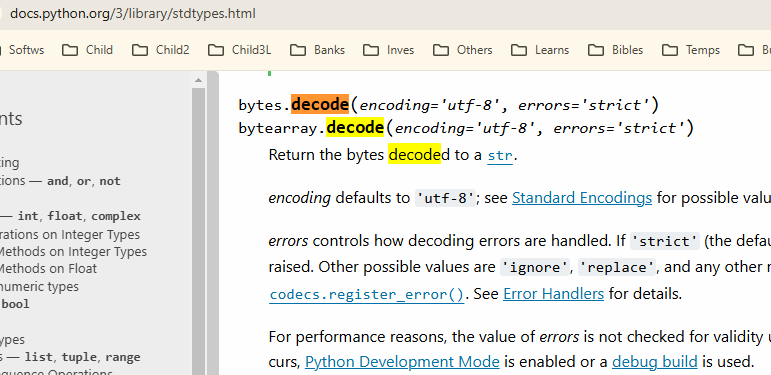Viewport: 771px width, 375px height.
Task: Click the address bar URL docs.python.org
Action: coord(133,13)
